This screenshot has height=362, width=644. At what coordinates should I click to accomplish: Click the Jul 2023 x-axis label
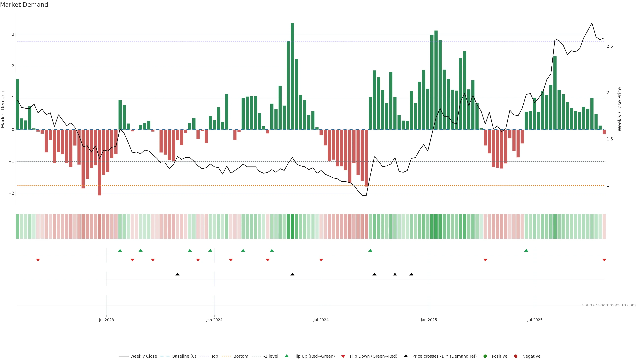[106, 320]
